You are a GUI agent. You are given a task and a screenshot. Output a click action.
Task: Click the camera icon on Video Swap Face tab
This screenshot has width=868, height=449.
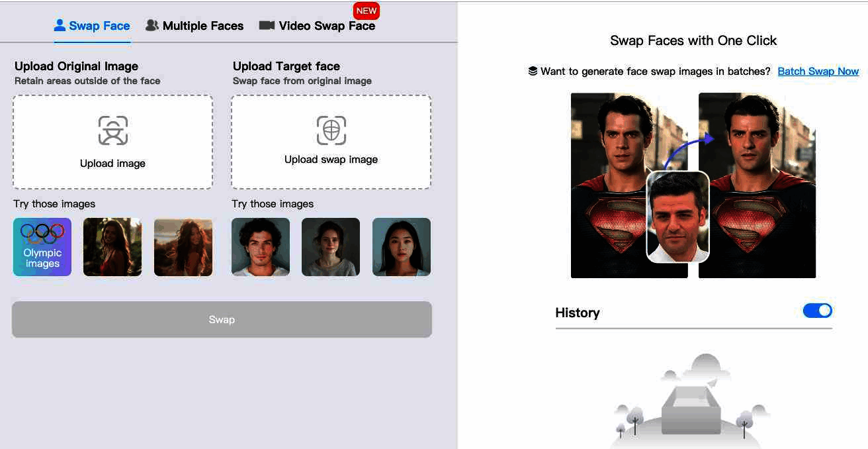tap(267, 25)
